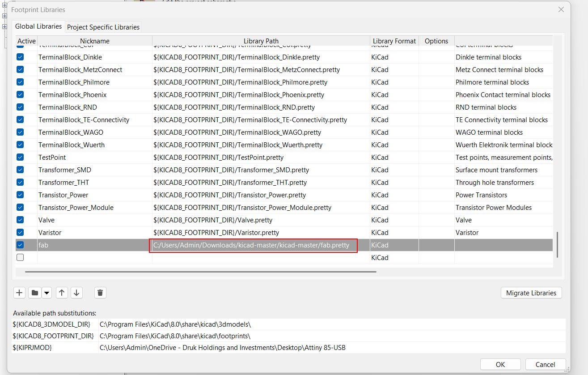Browse for an existing library folder
588x375 pixels.
[34, 293]
